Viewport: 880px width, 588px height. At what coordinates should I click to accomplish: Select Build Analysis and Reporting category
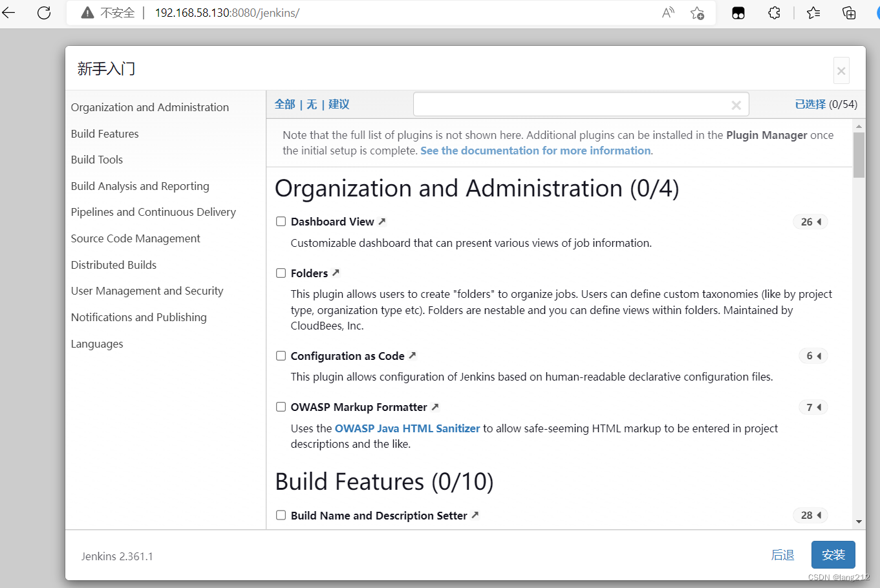(x=140, y=186)
